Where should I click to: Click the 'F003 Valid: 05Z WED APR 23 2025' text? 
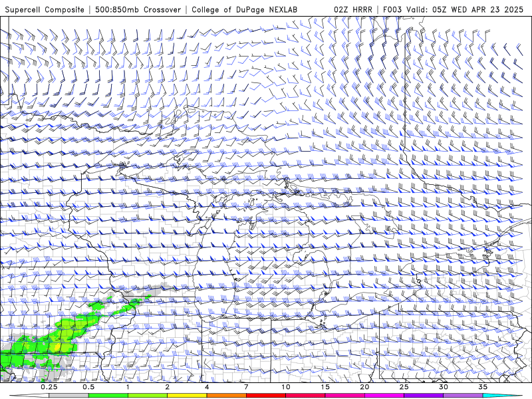[x=454, y=9]
